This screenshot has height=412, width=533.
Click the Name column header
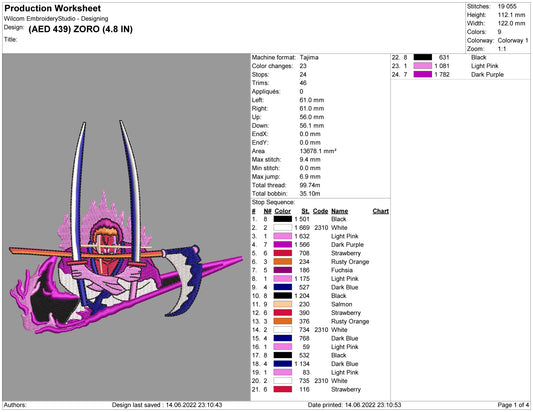340,211
